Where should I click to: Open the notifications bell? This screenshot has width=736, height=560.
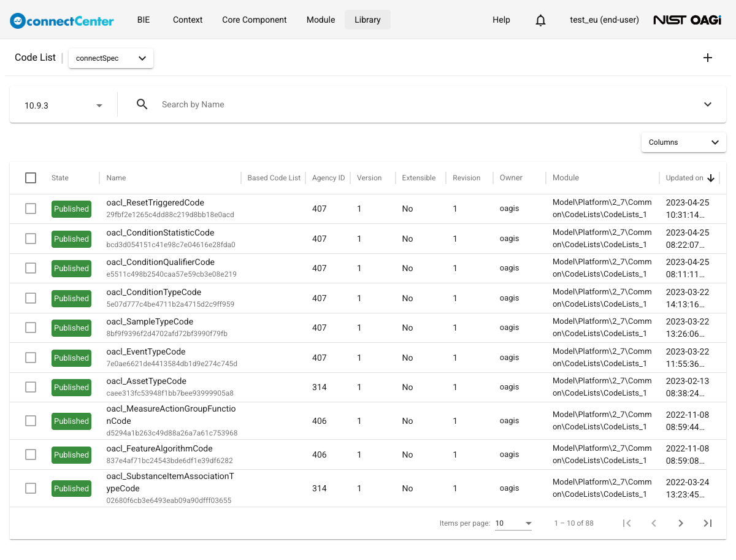coord(540,20)
